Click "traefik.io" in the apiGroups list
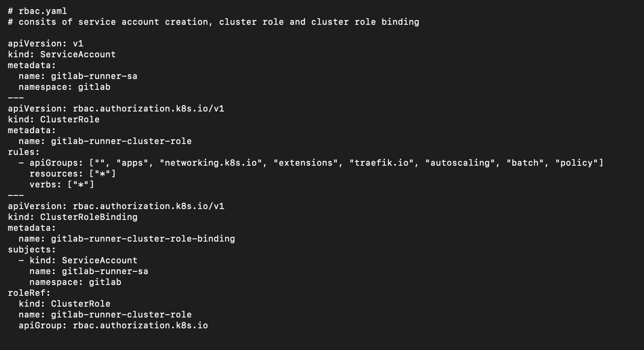Image resolution: width=644 pixels, height=350 pixels. coord(381,163)
